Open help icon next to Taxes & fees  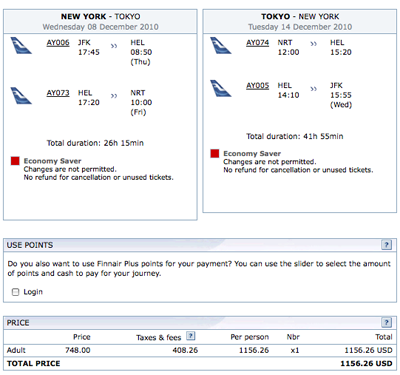click(191, 336)
